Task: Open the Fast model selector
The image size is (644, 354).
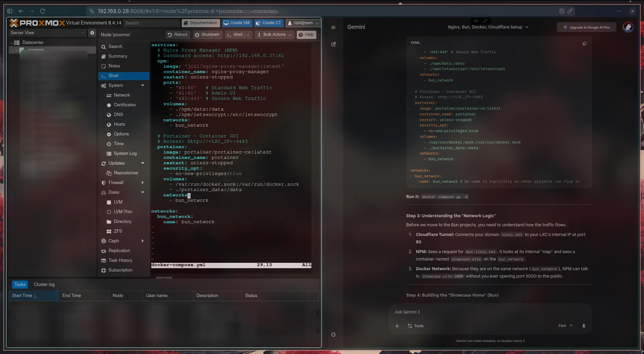Action: [x=565, y=326]
